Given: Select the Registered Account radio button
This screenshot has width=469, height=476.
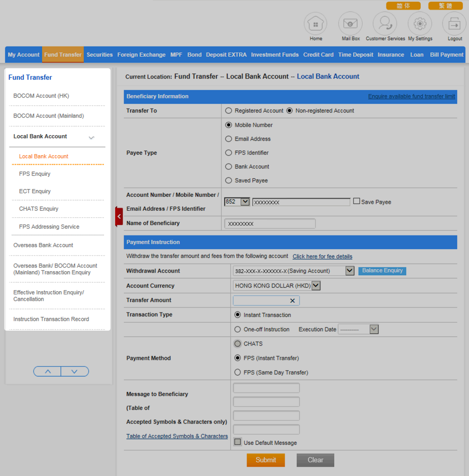Looking at the screenshot, I should point(228,111).
